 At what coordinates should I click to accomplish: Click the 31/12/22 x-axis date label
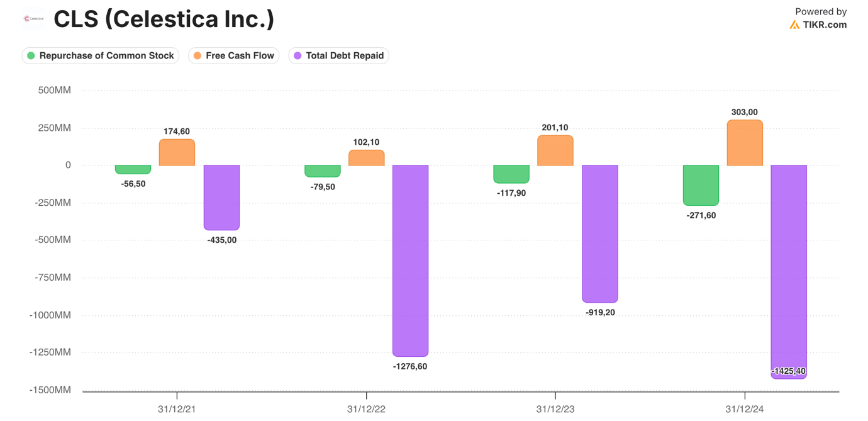(366, 409)
